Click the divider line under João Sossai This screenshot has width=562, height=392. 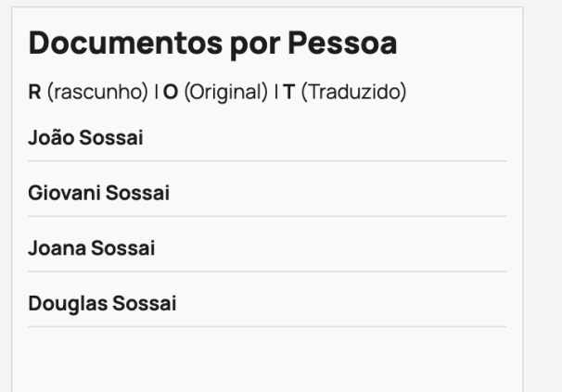coord(267,161)
